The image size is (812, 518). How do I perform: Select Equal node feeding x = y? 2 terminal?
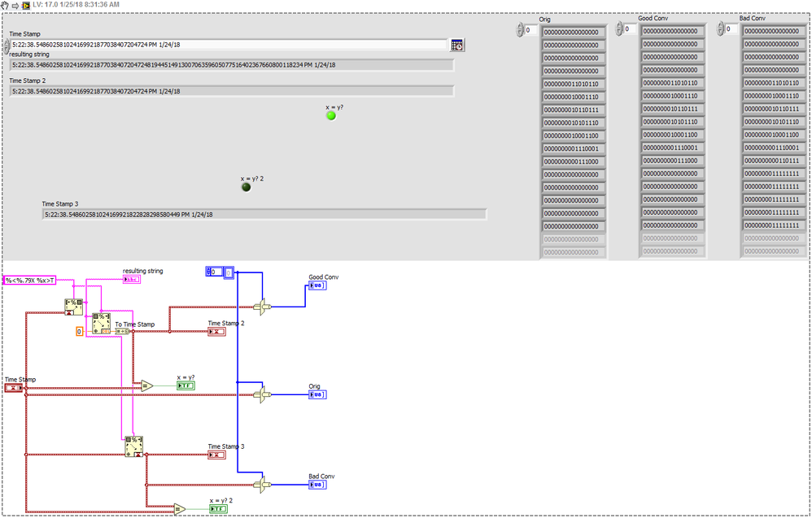[180, 509]
